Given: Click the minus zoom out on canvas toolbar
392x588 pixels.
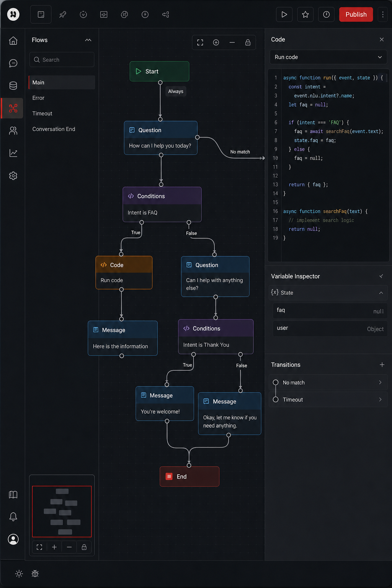Looking at the screenshot, I should coord(232,42).
